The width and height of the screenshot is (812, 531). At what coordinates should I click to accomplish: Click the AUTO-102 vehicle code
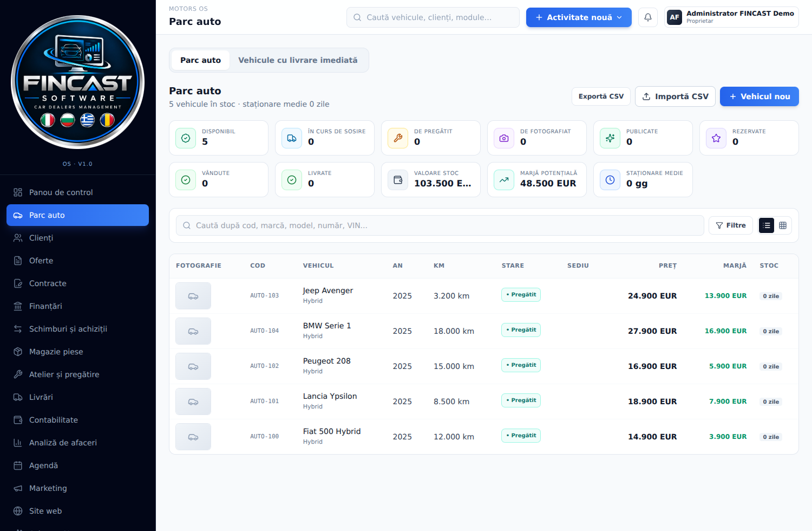(264, 366)
